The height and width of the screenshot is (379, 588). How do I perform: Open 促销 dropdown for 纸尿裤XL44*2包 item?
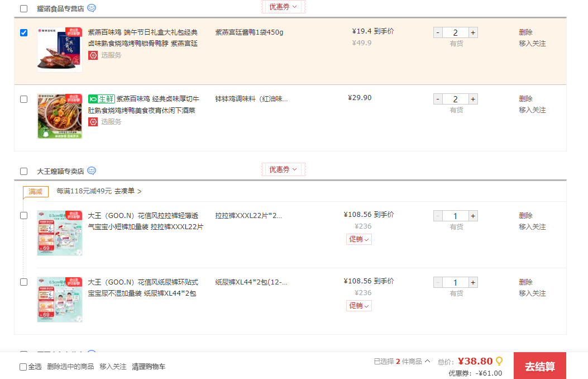coord(359,306)
